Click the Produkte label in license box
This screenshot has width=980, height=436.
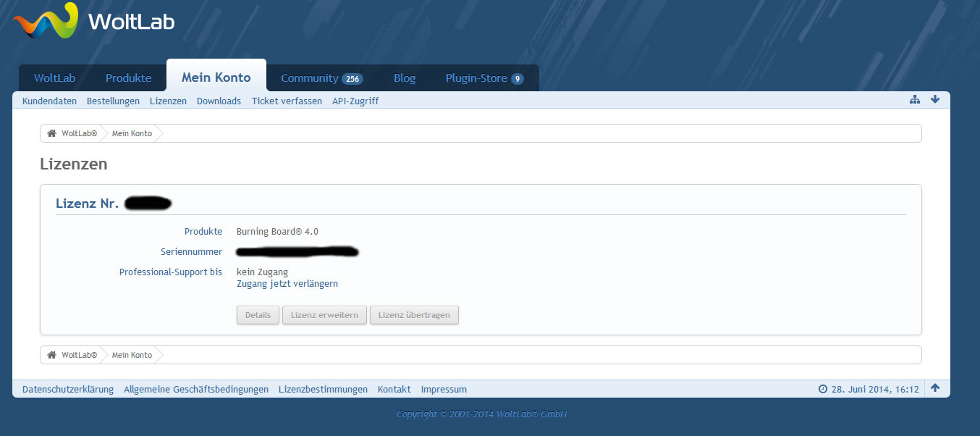[x=203, y=232]
